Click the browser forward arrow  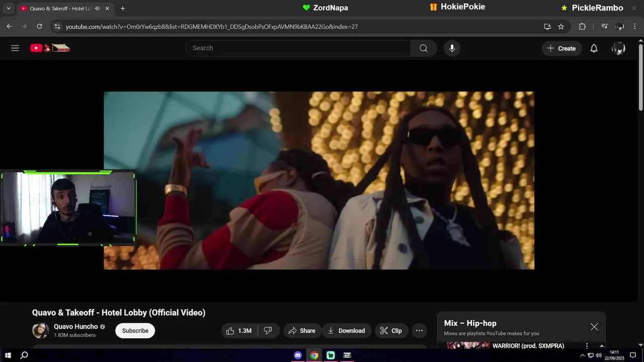(24, 26)
